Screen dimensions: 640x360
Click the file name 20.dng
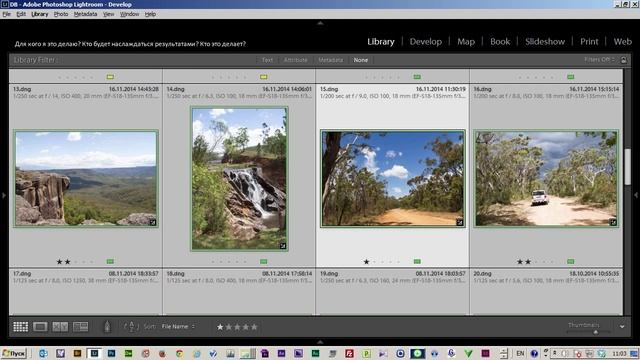click(x=482, y=273)
